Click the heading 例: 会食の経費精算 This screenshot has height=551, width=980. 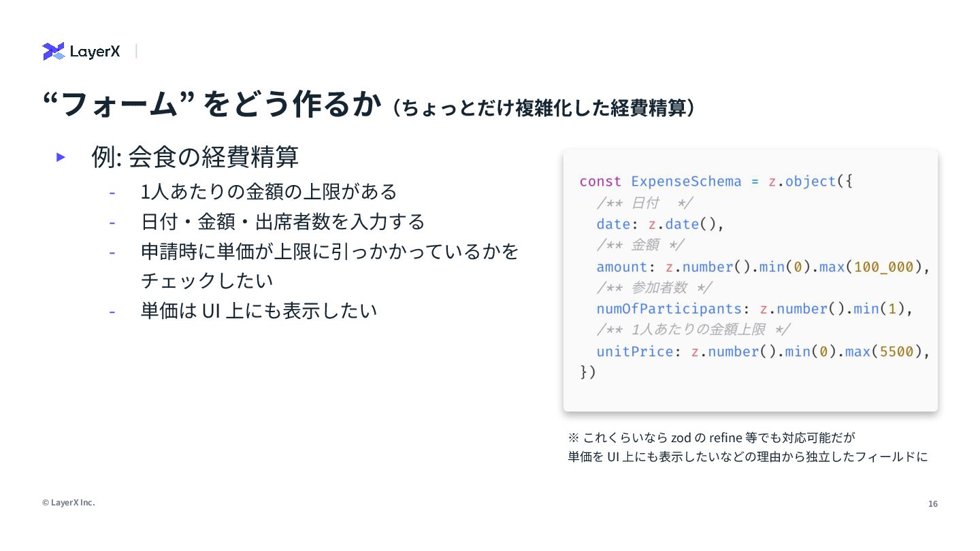(x=195, y=157)
